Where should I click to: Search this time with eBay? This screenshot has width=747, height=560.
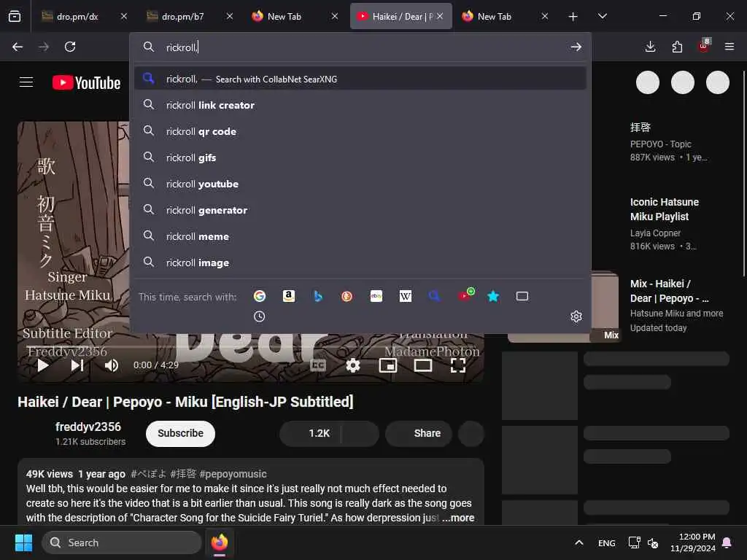[376, 296]
